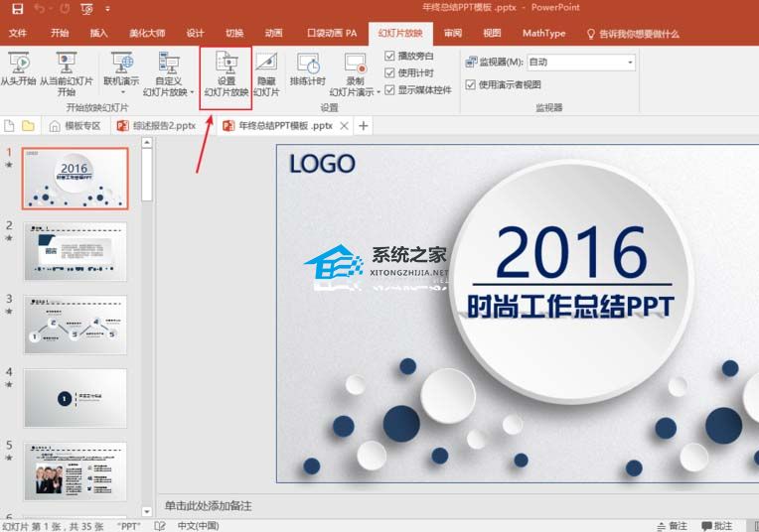
Task: Switch to the 美化大师 ribbon tab
Action: (x=147, y=33)
